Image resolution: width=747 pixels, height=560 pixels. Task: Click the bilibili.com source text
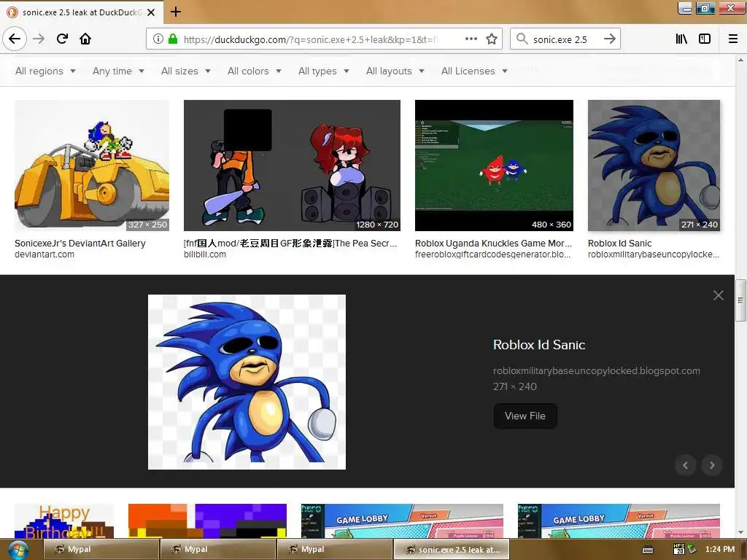click(205, 254)
